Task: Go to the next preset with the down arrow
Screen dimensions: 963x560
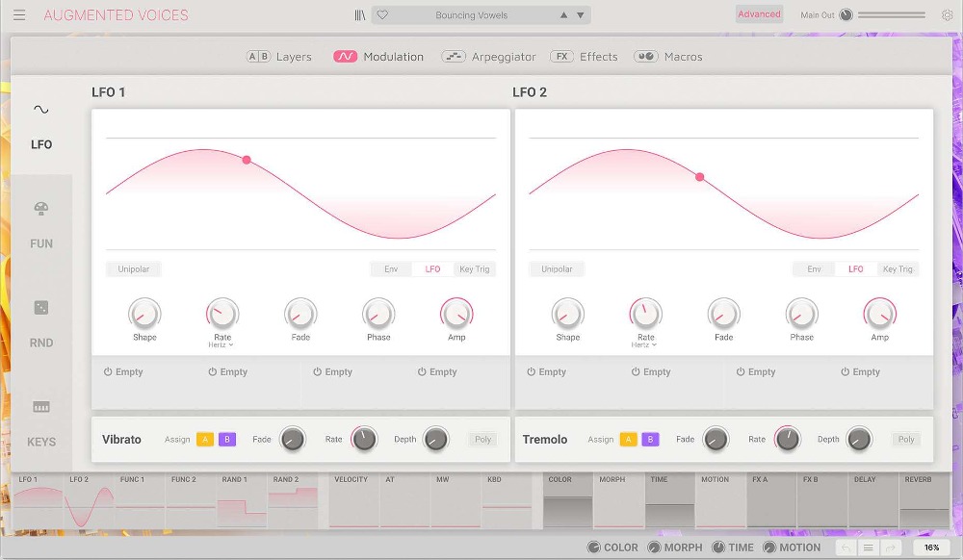Action: (580, 14)
